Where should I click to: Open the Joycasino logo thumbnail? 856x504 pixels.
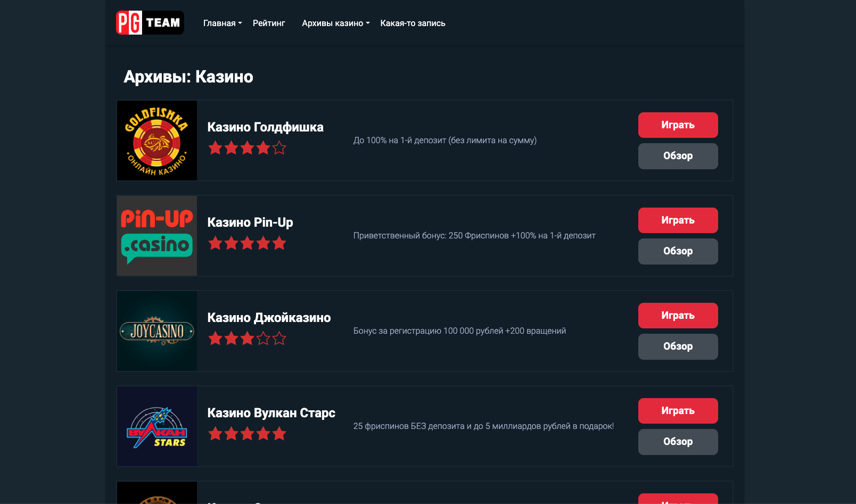pos(157,331)
